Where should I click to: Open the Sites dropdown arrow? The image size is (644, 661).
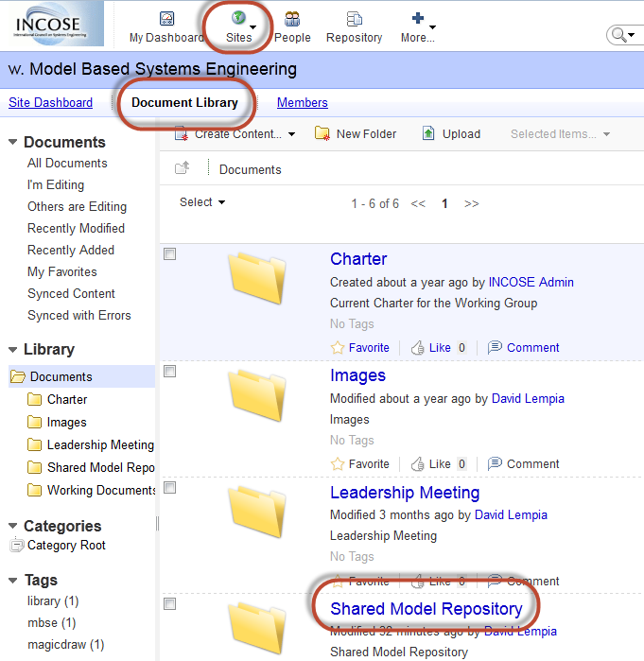[252, 27]
